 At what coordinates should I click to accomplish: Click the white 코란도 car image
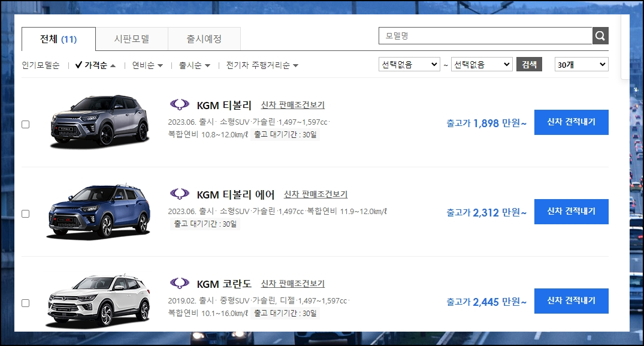[x=99, y=301]
